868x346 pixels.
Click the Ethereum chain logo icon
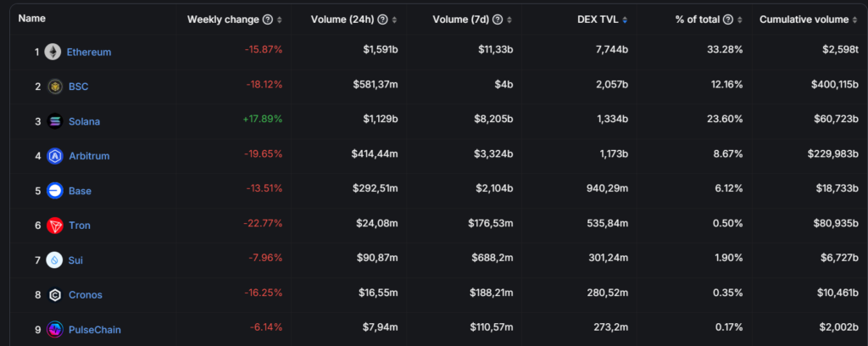click(x=53, y=52)
